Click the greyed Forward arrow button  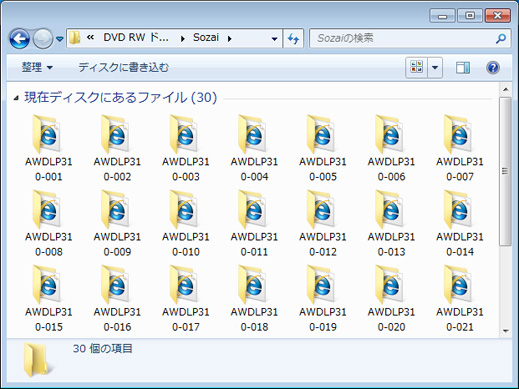click(x=43, y=39)
